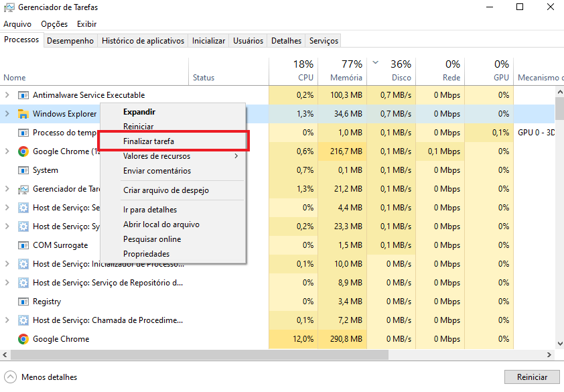
Task: Open Propriedades from the context menu
Action: 173,254
